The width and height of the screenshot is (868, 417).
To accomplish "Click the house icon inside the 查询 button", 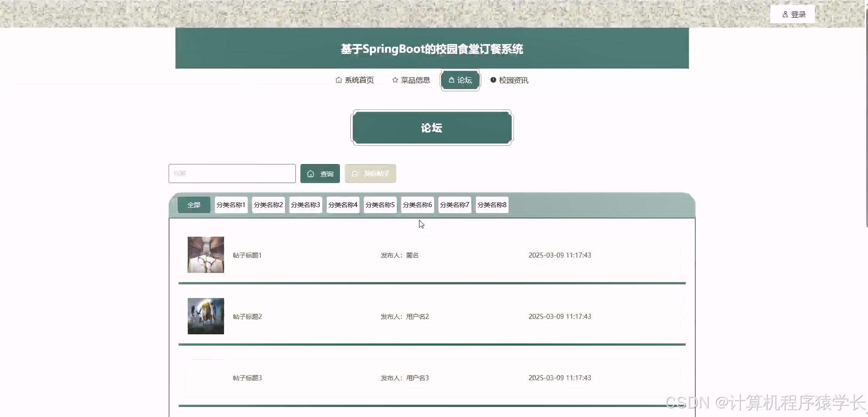I will coord(311,174).
